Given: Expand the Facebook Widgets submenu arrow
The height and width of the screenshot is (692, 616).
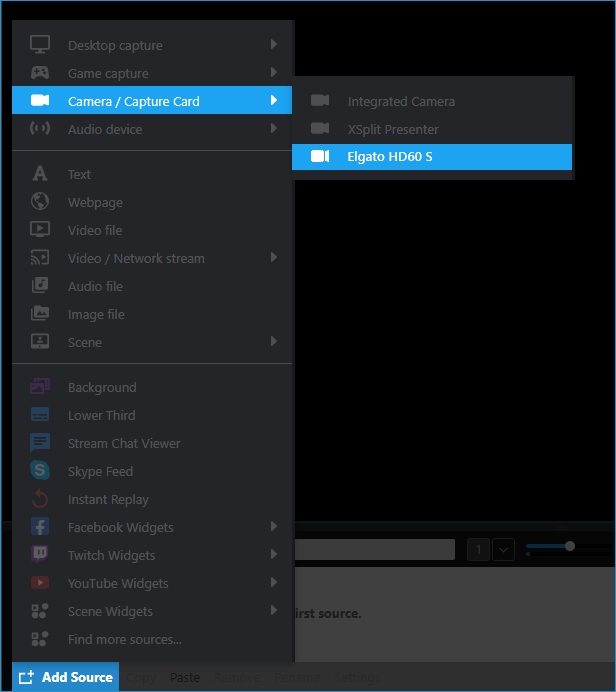Looking at the screenshot, I should point(274,526).
